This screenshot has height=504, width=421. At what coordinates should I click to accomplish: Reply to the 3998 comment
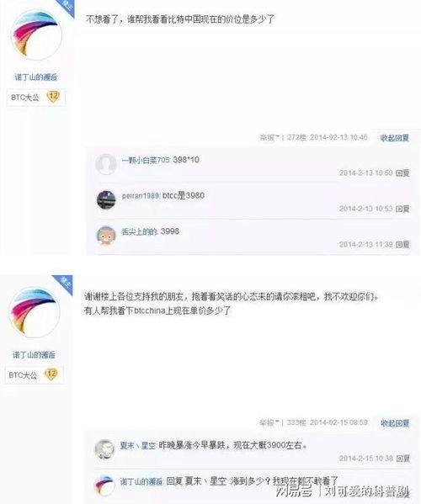point(402,244)
